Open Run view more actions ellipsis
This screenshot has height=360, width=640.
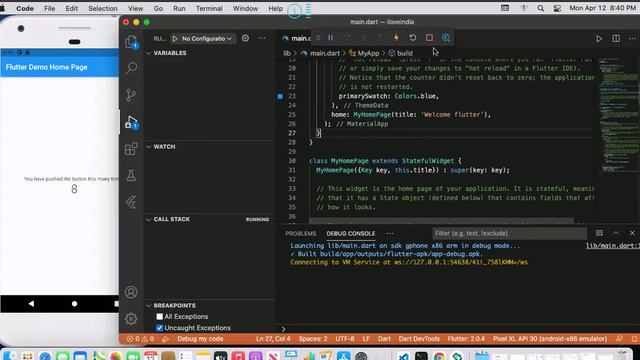(262, 38)
